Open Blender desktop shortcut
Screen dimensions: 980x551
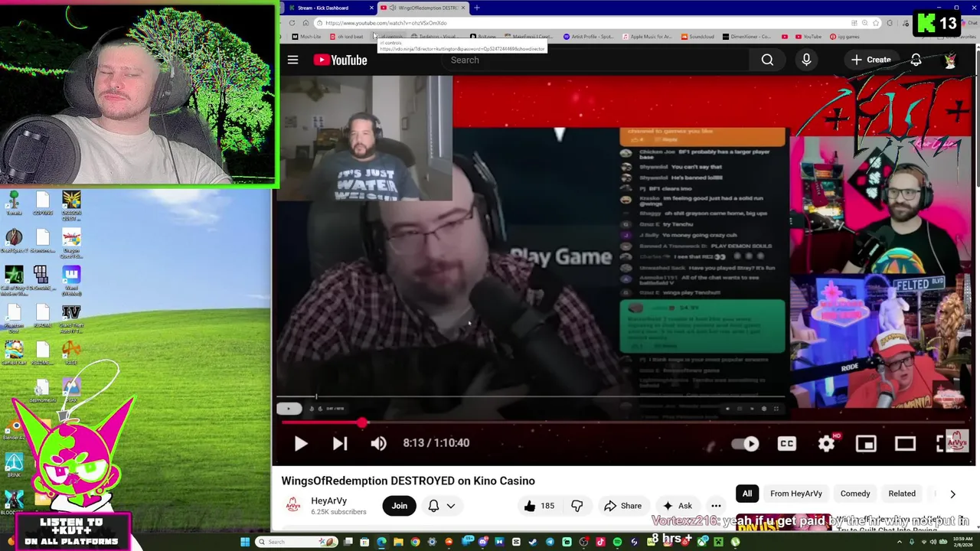[x=14, y=428]
